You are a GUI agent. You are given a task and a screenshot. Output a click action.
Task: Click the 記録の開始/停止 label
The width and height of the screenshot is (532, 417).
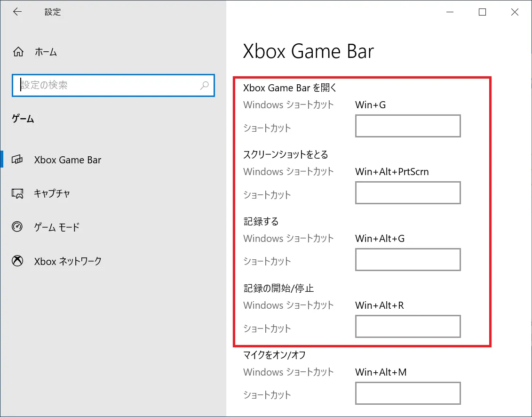(278, 289)
